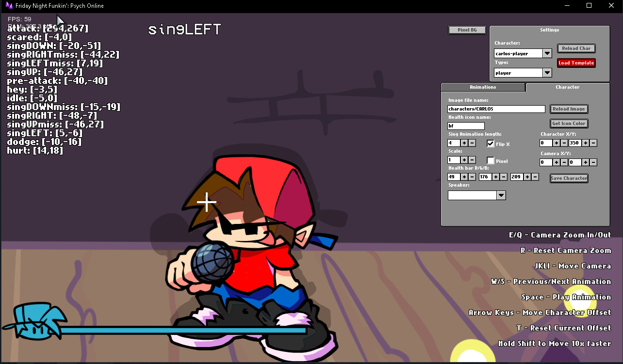
Task: Click the Psych Online title bar icon
Action: pyautogui.click(x=8, y=6)
